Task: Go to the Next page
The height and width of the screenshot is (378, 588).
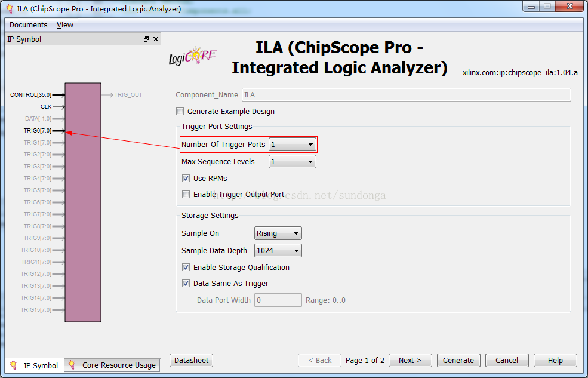Action: coord(410,360)
